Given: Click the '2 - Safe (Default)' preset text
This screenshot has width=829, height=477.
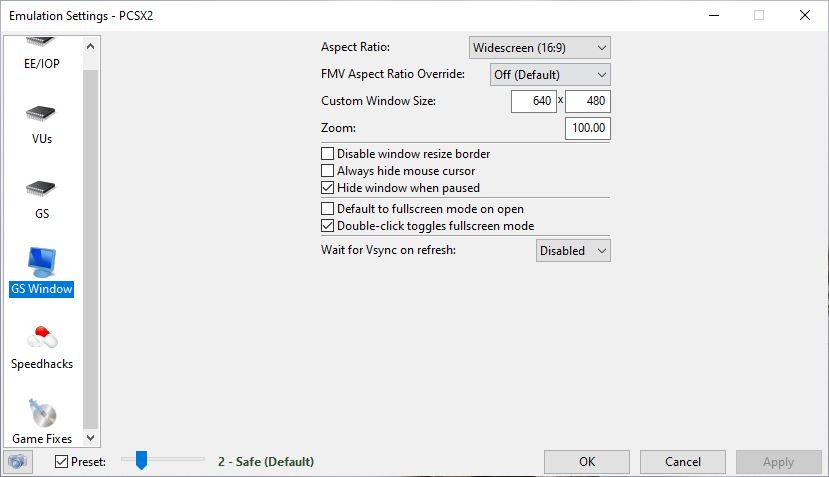Looking at the screenshot, I should tap(266, 462).
